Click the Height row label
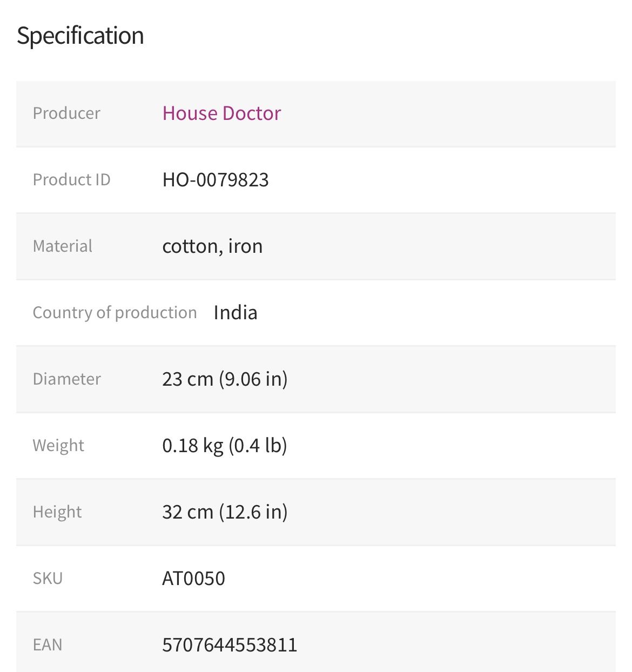 [x=57, y=512]
